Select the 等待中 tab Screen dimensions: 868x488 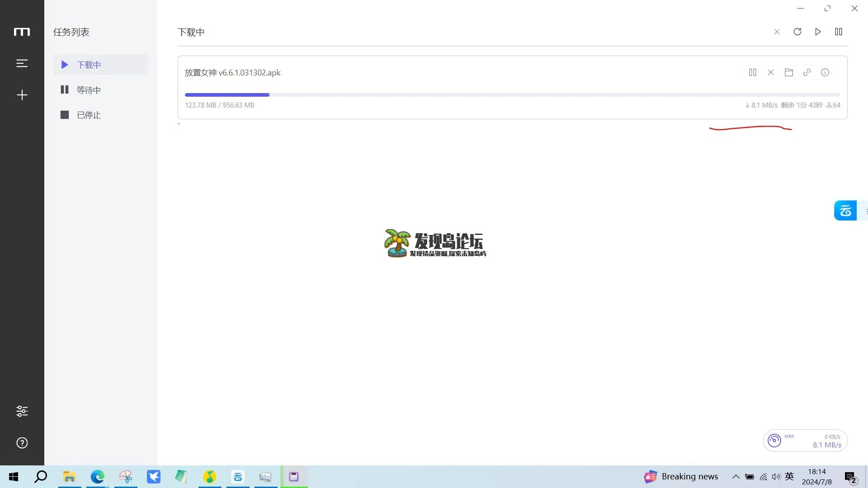point(100,90)
